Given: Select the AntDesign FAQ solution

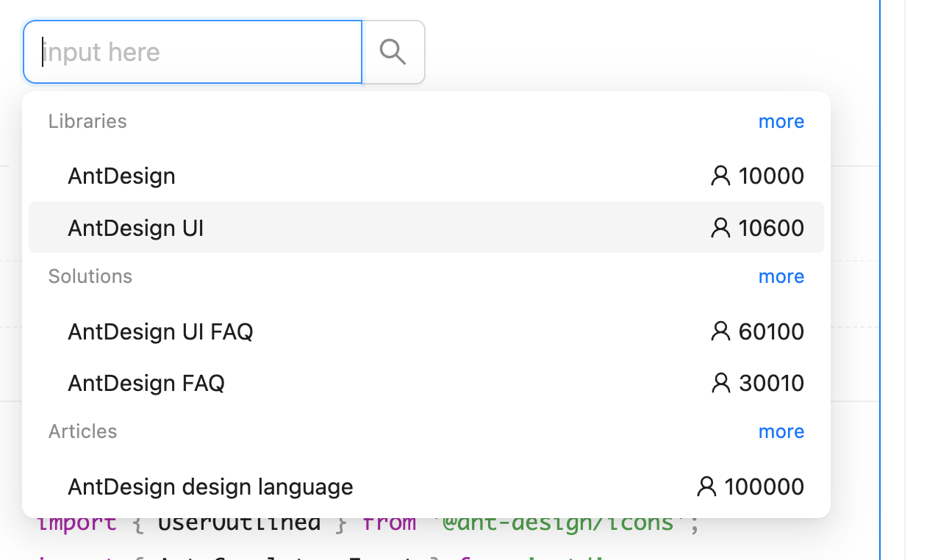Looking at the screenshot, I should click(146, 383).
